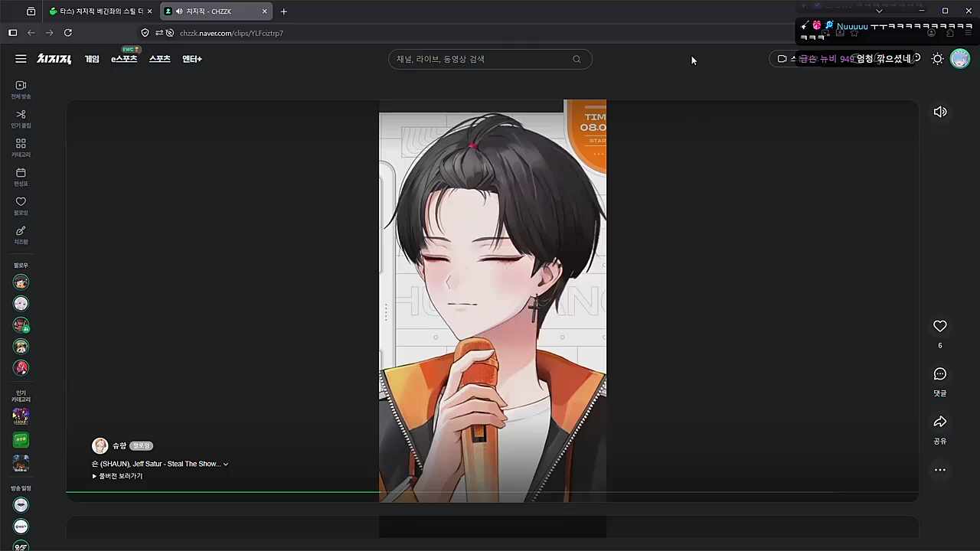Image resolution: width=980 pixels, height=551 pixels.
Task: Reload the page with the browser refresh button
Action: tap(67, 33)
